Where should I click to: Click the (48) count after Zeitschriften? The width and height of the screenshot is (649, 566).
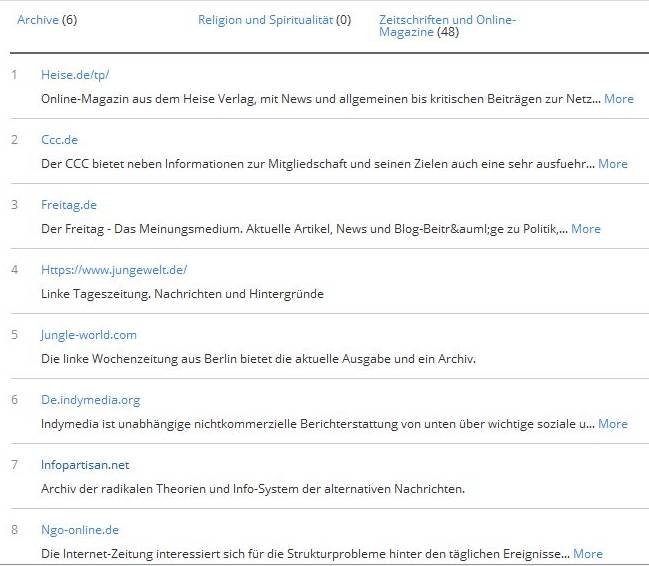[448, 32]
